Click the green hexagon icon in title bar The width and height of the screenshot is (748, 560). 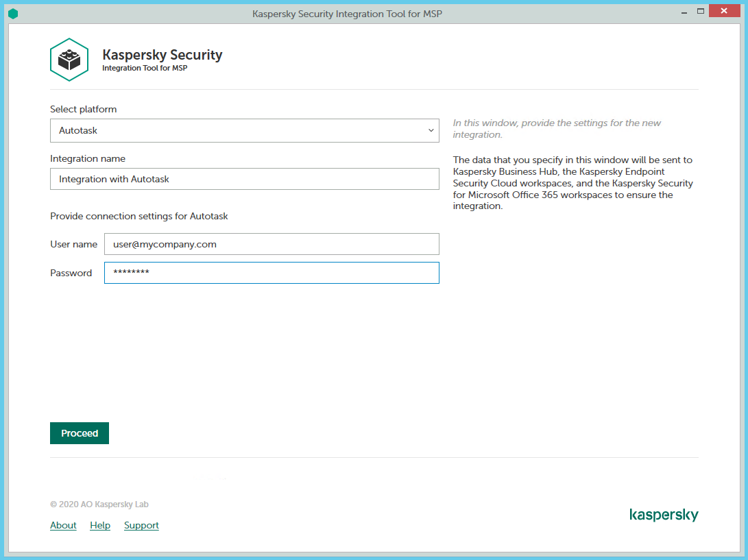(x=12, y=14)
